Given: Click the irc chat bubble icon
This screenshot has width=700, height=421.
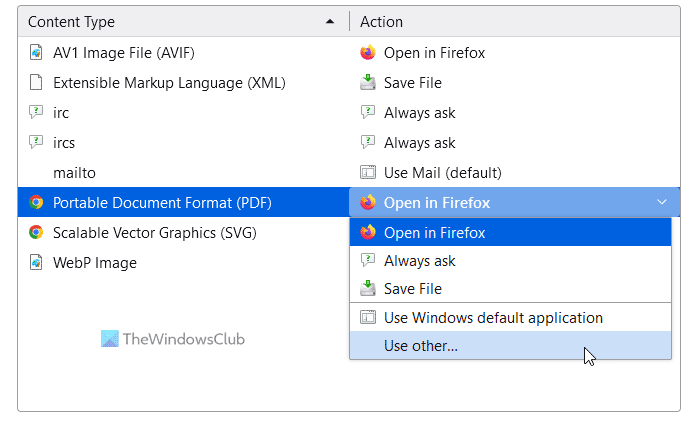Looking at the screenshot, I should click(36, 113).
